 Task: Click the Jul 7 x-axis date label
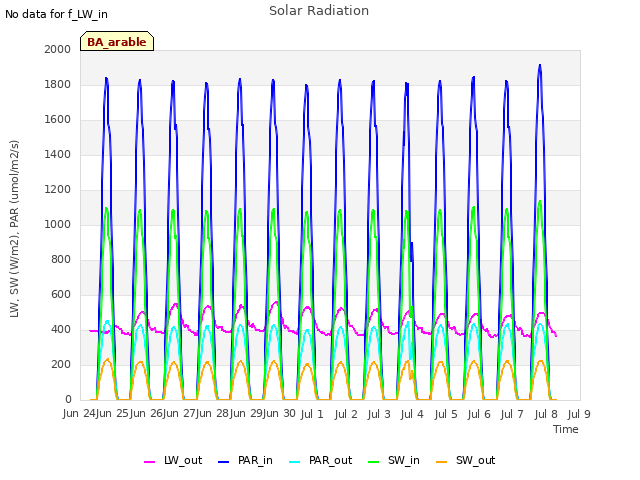click(512, 414)
